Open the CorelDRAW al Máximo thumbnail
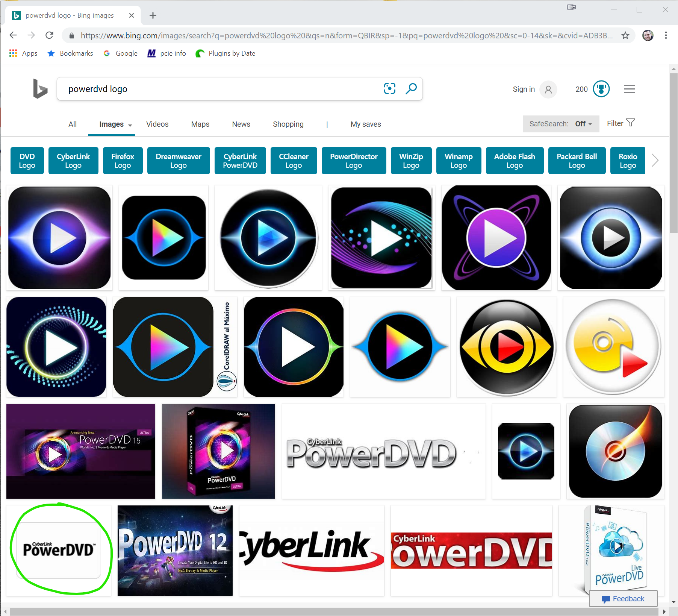Viewport: 678px width, 616px height. [x=175, y=347]
